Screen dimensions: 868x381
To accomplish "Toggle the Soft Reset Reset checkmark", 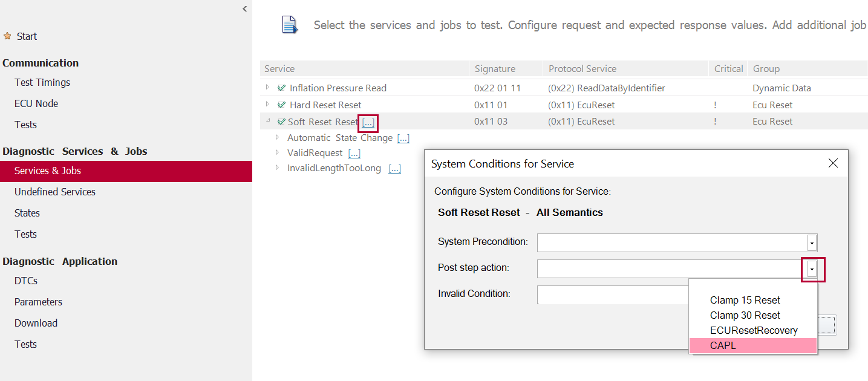I will coord(281,122).
